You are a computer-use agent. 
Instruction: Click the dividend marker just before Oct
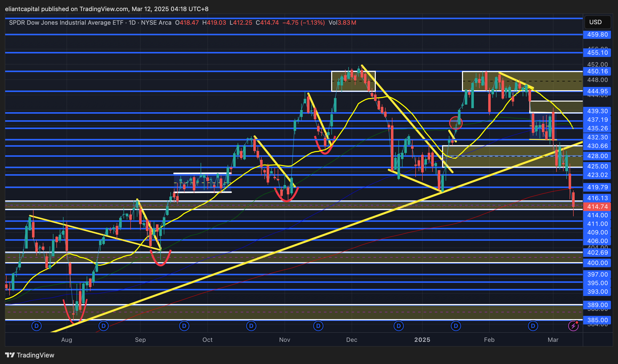(184, 326)
